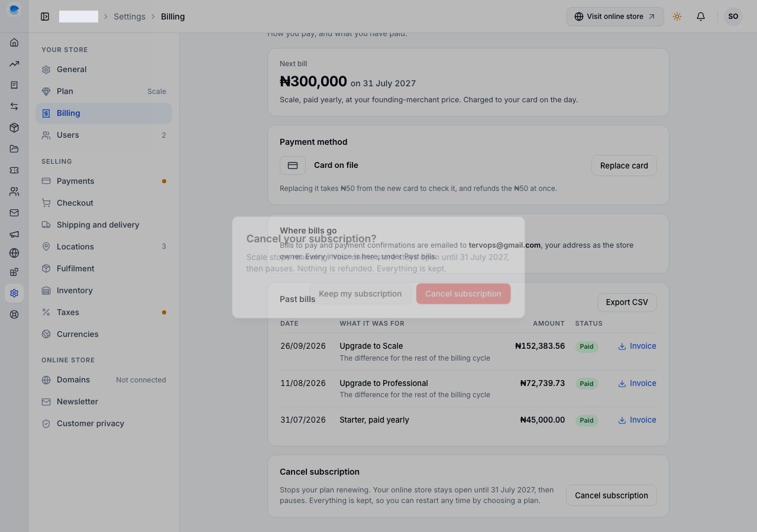Image resolution: width=757 pixels, height=532 pixels.
Task: Click the lifebuoy help icon in the rail
Action: 14,314
